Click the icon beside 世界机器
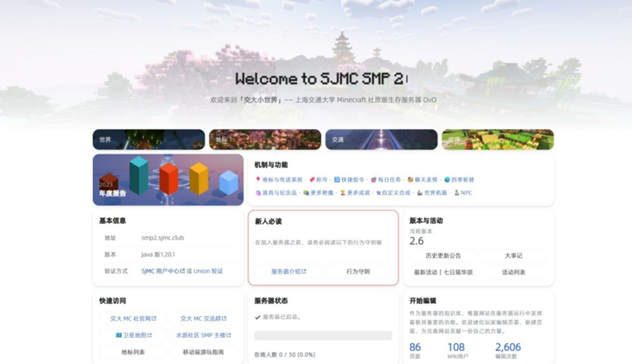Viewport: 632px width, 364px height. [420, 193]
